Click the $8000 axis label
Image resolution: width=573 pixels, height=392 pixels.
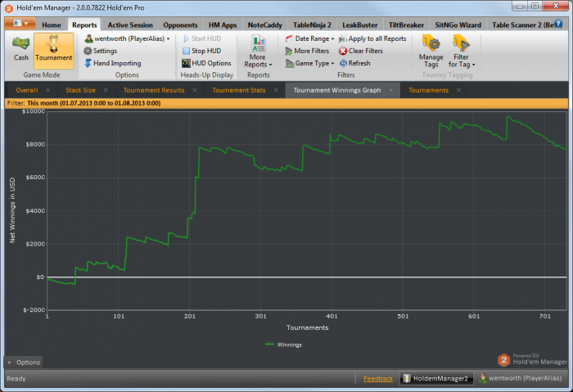pyautogui.click(x=35, y=144)
